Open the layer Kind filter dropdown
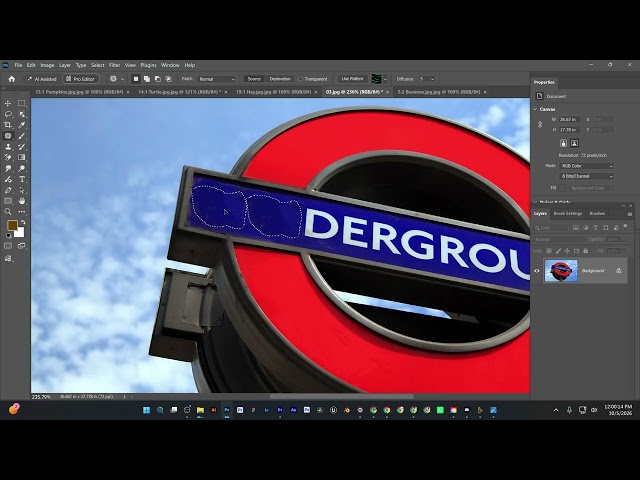The width and height of the screenshot is (640, 480). [x=551, y=228]
